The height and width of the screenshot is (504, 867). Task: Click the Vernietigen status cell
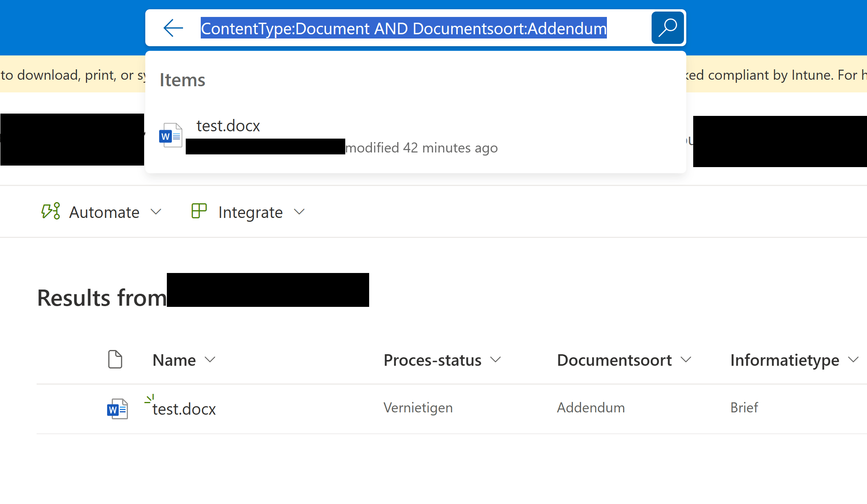[x=418, y=408]
